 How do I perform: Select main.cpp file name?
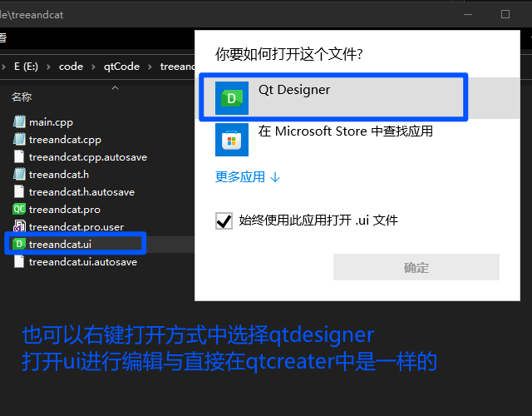pyautogui.click(x=51, y=122)
